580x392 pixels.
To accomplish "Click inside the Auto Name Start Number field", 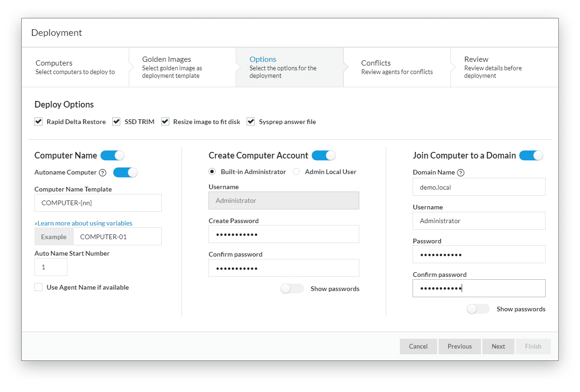I will pyautogui.click(x=50, y=267).
